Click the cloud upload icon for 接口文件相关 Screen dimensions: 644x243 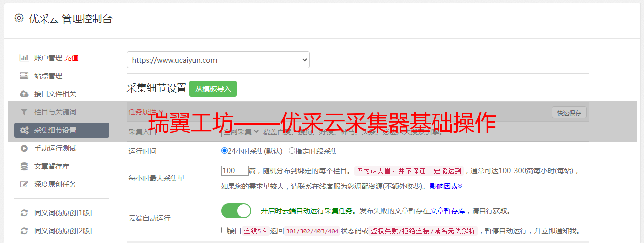pos(24,94)
